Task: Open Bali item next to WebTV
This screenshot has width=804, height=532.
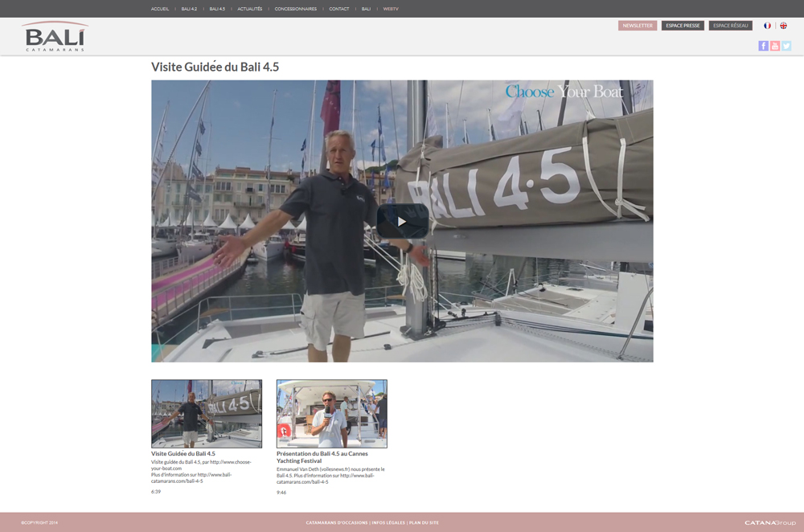Action: [x=366, y=9]
